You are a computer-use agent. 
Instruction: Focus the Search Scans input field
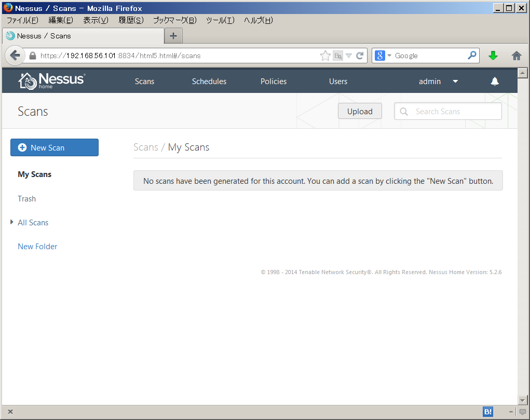click(448, 111)
